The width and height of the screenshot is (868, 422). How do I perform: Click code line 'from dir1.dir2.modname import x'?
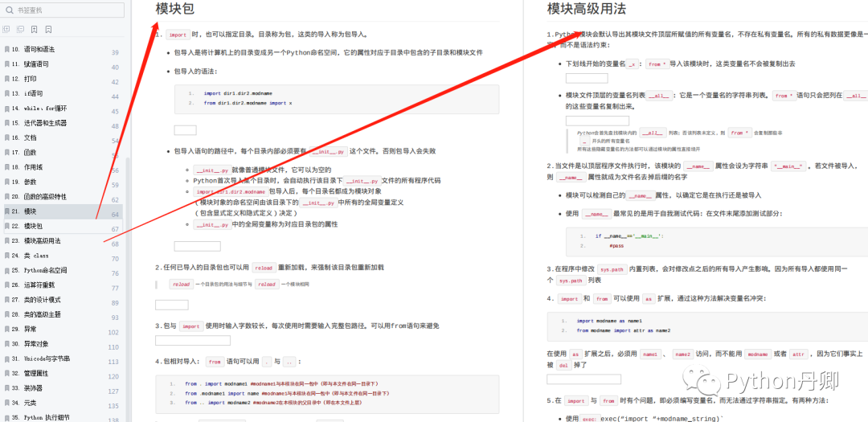point(248,103)
